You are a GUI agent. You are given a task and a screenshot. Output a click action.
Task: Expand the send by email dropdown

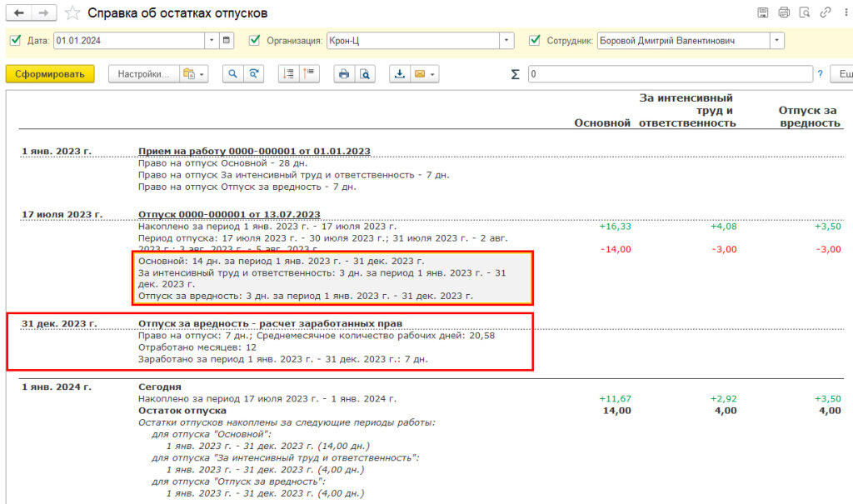(x=432, y=74)
